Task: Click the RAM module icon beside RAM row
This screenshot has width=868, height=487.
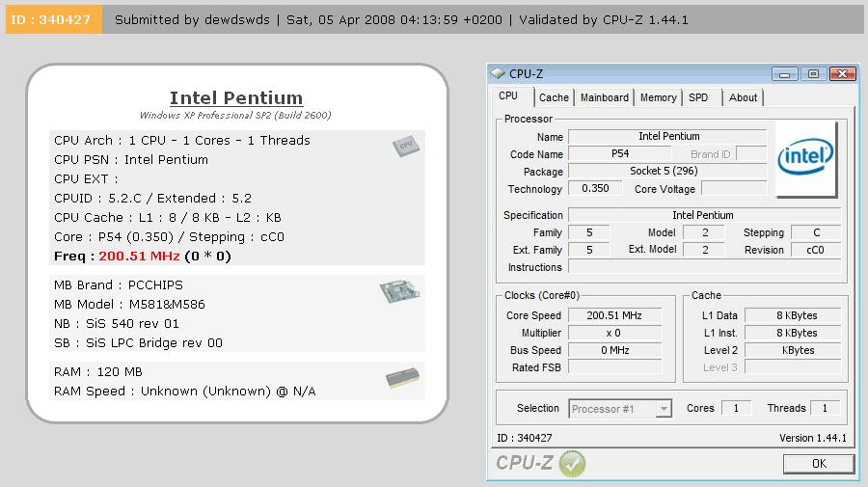Action: pyautogui.click(x=402, y=379)
